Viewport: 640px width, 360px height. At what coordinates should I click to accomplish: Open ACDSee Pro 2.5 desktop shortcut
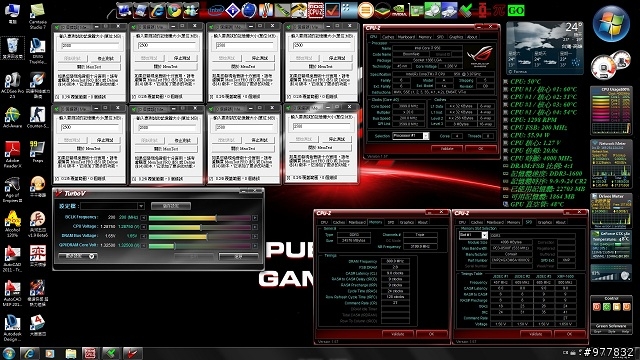[12, 86]
